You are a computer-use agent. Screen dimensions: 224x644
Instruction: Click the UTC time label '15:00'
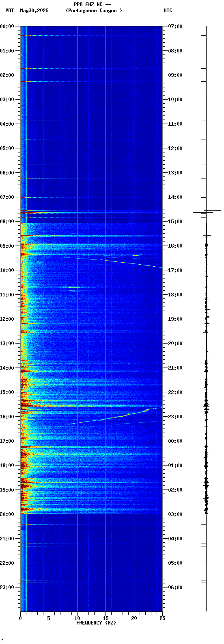pyautogui.click(x=175, y=222)
